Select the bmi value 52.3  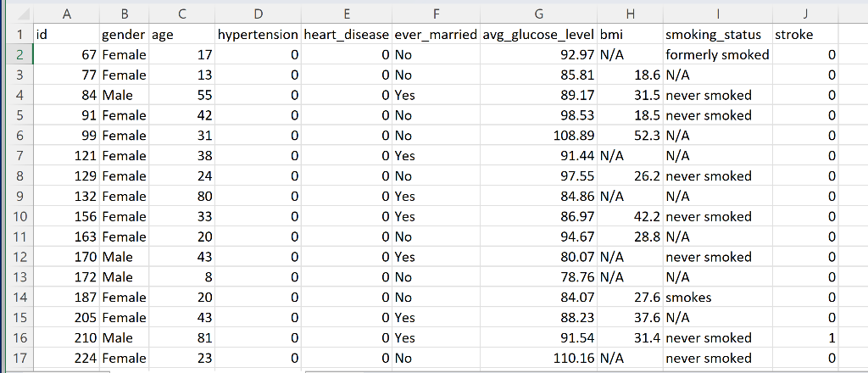(631, 136)
